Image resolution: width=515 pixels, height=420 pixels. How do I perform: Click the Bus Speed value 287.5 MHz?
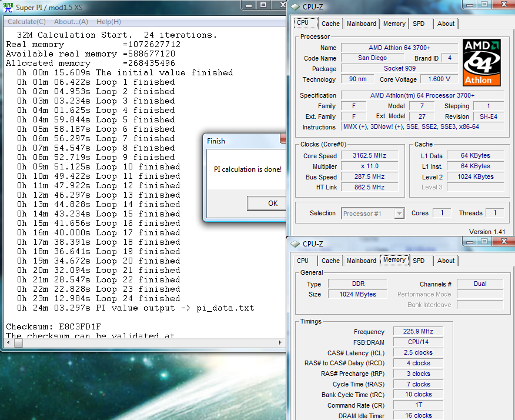[370, 176]
